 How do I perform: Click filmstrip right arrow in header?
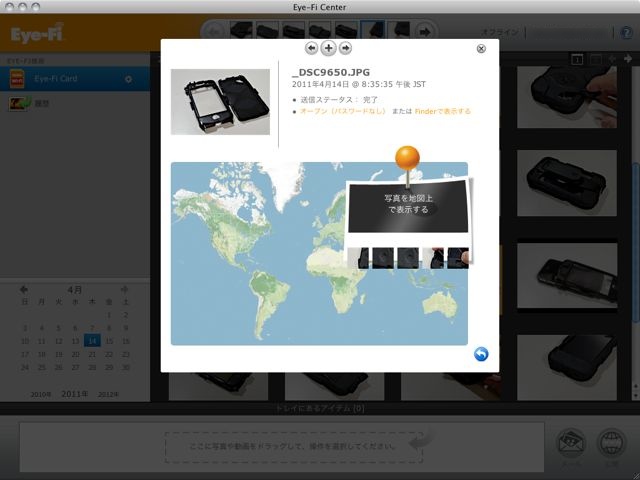[425, 31]
